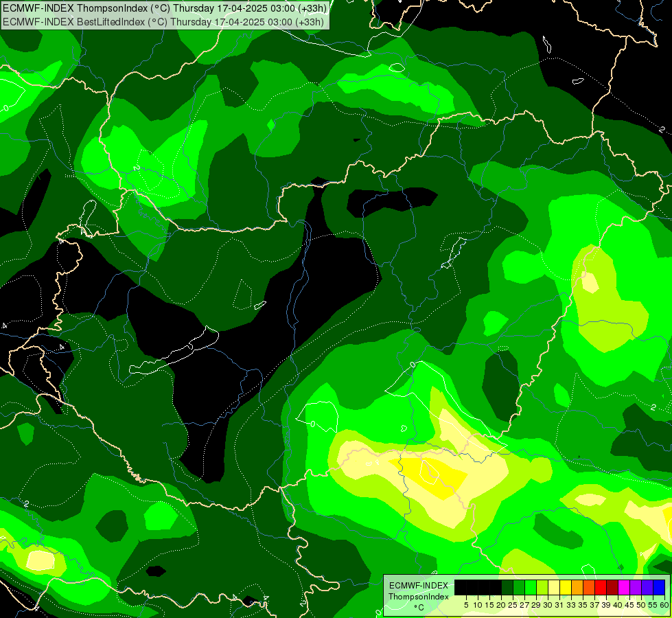The height and width of the screenshot is (618, 672).
Task: Click the dark red 39–40 legend swatch
Action: [x=612, y=587]
